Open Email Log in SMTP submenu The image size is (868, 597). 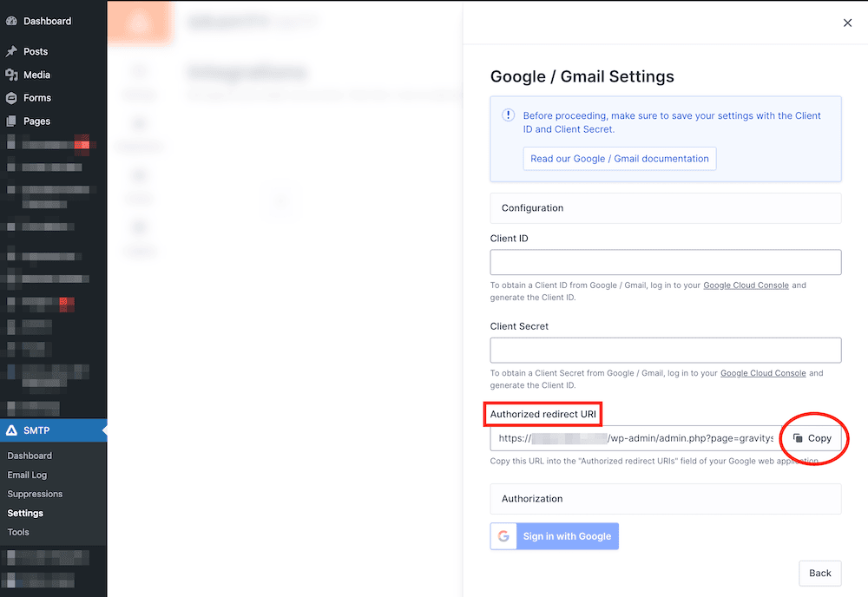pyautogui.click(x=27, y=475)
